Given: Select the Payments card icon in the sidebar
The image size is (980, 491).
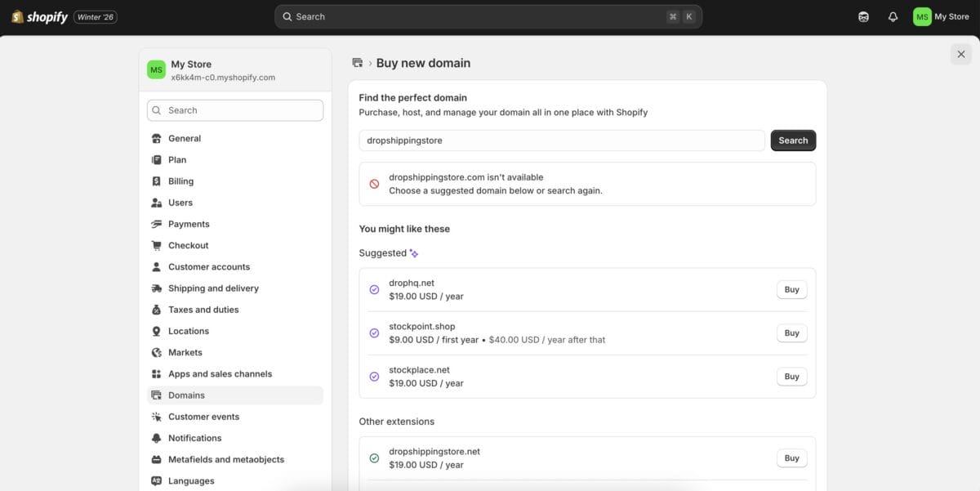Looking at the screenshot, I should click(x=156, y=224).
